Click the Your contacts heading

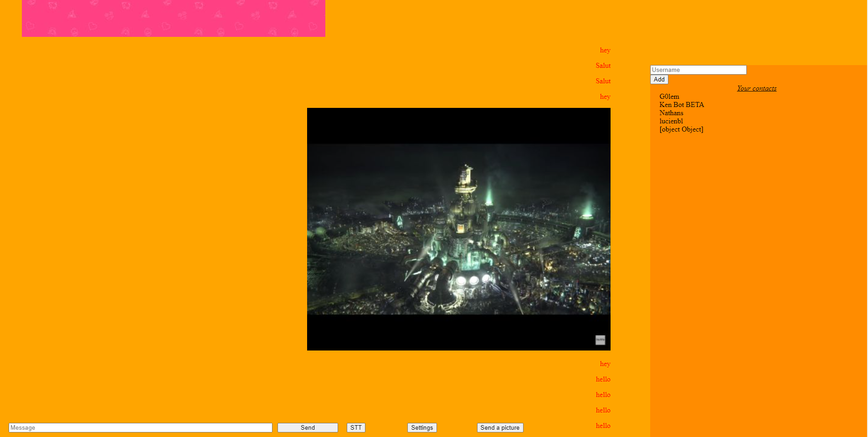click(757, 88)
